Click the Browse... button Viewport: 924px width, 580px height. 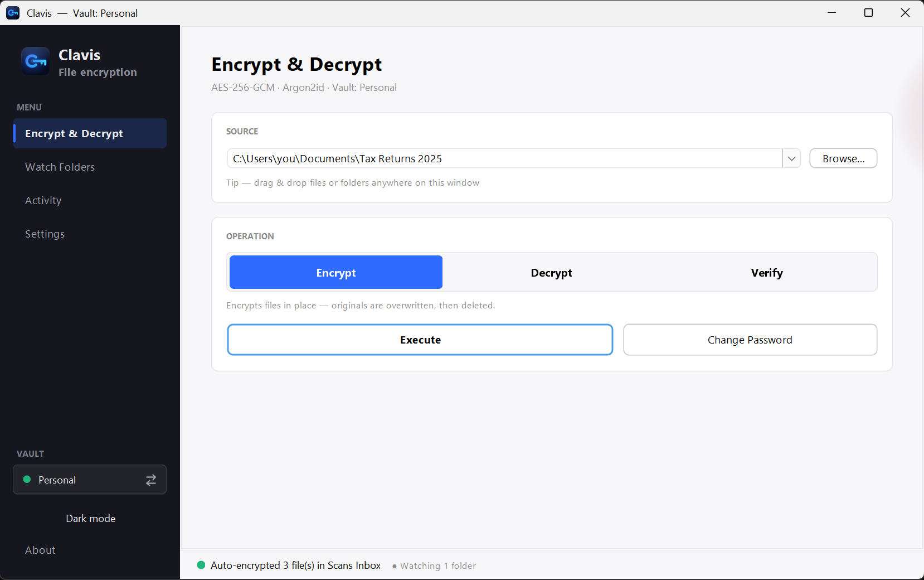click(843, 158)
